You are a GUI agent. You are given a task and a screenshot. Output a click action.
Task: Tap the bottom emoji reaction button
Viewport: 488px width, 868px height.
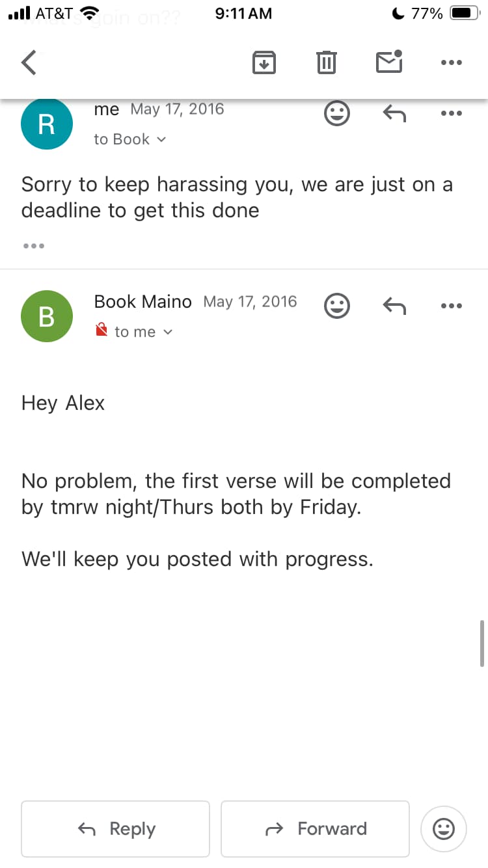pos(444,829)
